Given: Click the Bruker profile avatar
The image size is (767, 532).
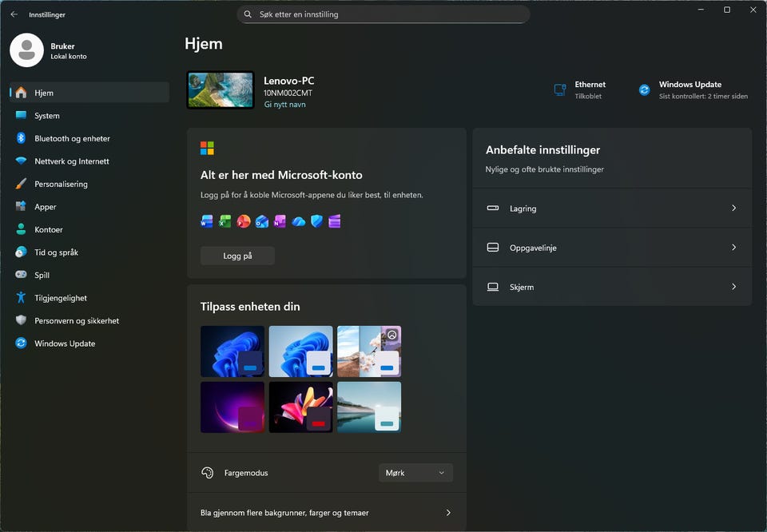Looking at the screenshot, I should 27,50.
